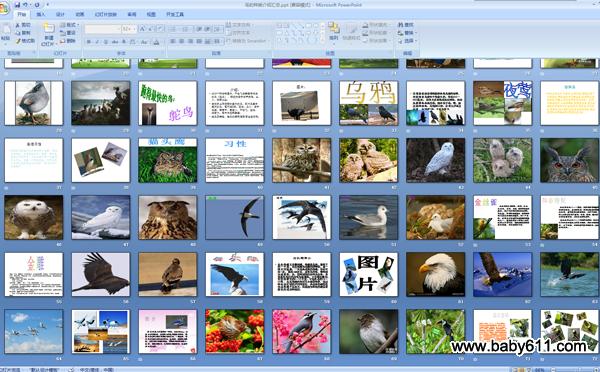Undo the last action

tap(26, 5)
